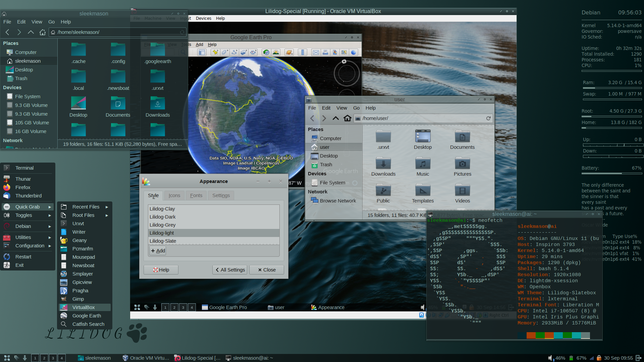Screen dimensions: 644x362
Task: Expand the Root Files submenu
Action: 85,215
